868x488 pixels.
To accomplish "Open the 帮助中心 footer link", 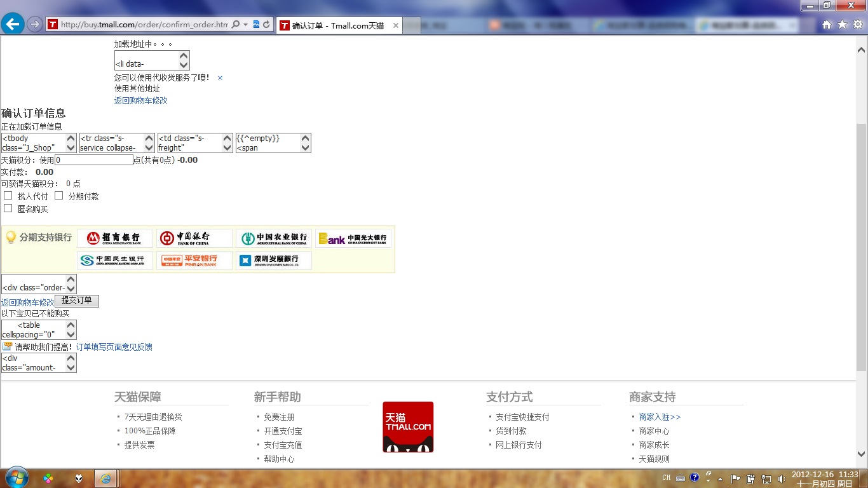I will (x=279, y=459).
